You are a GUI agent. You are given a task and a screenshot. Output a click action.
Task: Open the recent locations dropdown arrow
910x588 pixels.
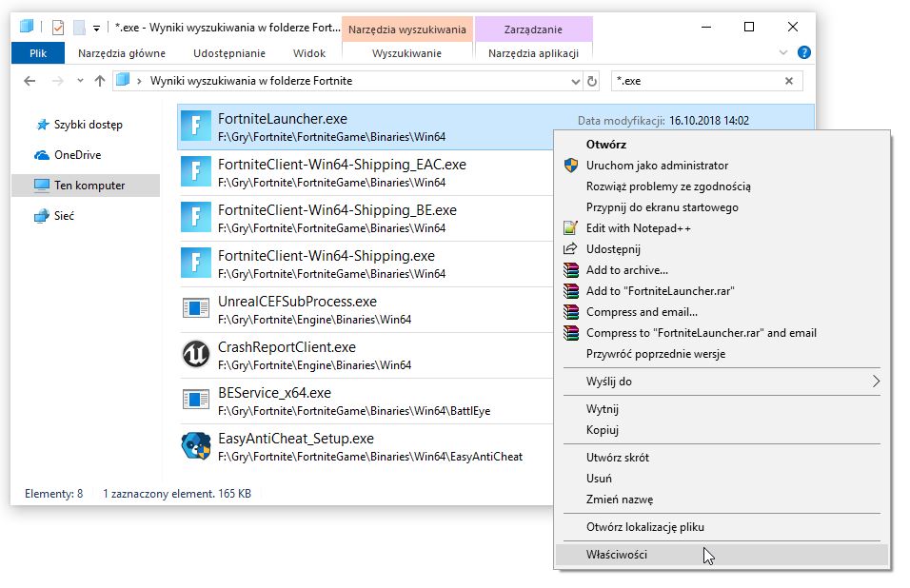[x=80, y=81]
